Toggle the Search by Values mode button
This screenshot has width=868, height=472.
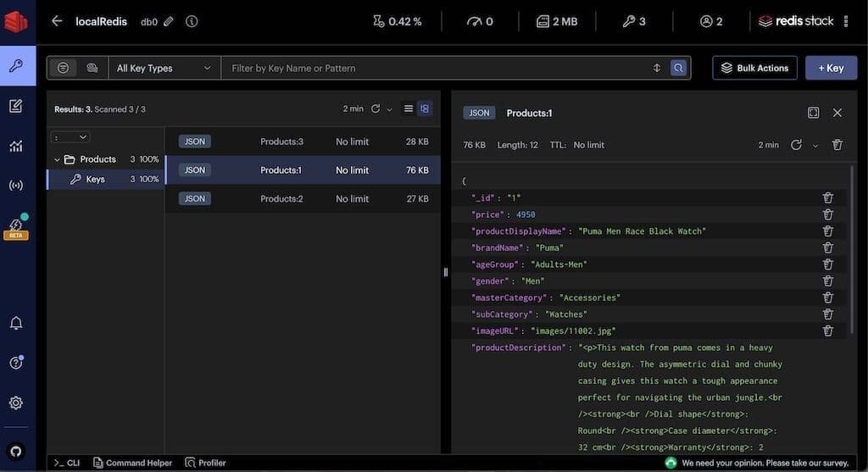coord(92,68)
